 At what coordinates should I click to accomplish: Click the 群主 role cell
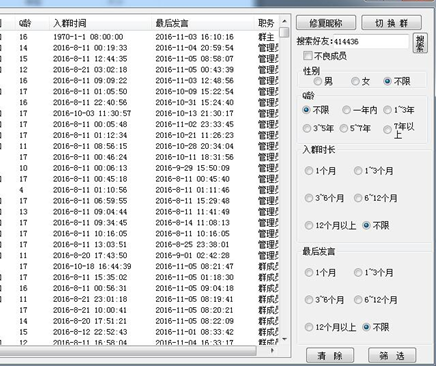pyautogui.click(x=266, y=37)
